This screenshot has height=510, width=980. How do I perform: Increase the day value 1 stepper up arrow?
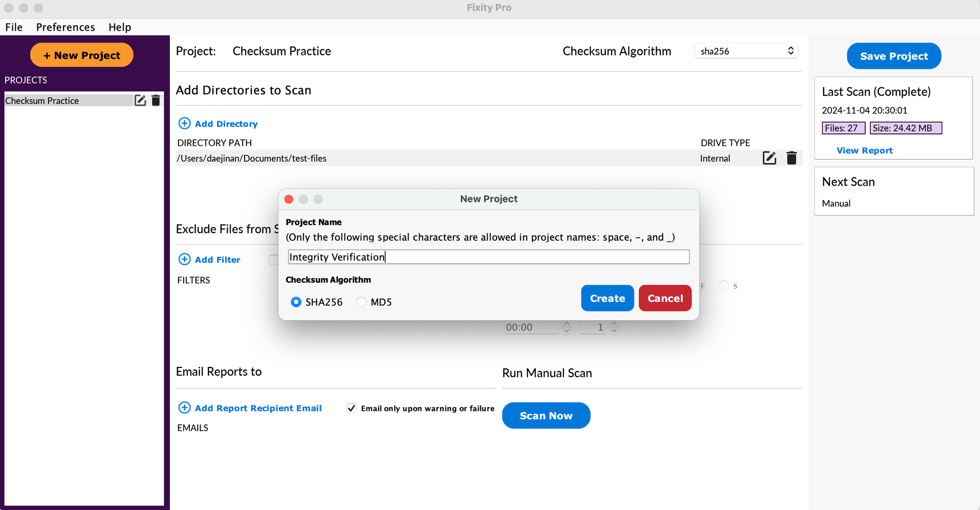pos(614,323)
